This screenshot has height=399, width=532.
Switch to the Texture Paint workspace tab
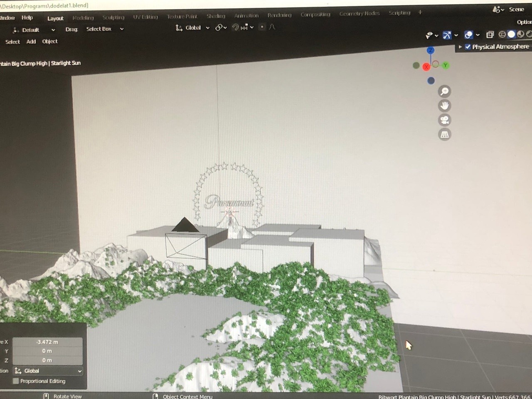coord(182,17)
